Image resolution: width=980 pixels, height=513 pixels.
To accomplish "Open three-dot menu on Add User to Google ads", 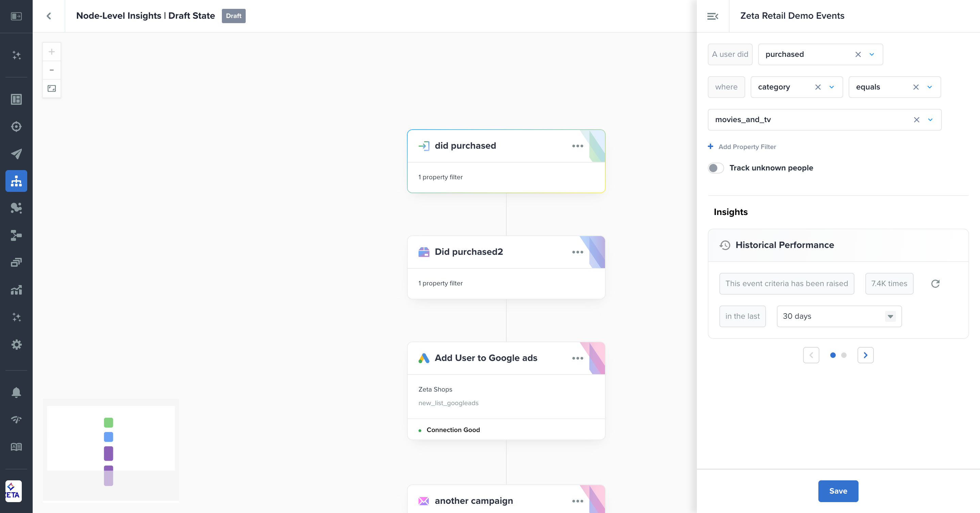I will tap(577, 358).
